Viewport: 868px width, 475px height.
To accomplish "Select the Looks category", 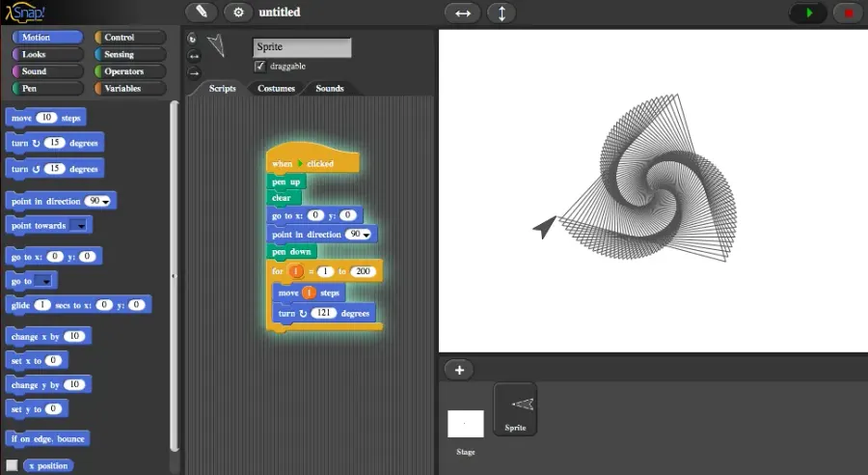I will pos(47,54).
